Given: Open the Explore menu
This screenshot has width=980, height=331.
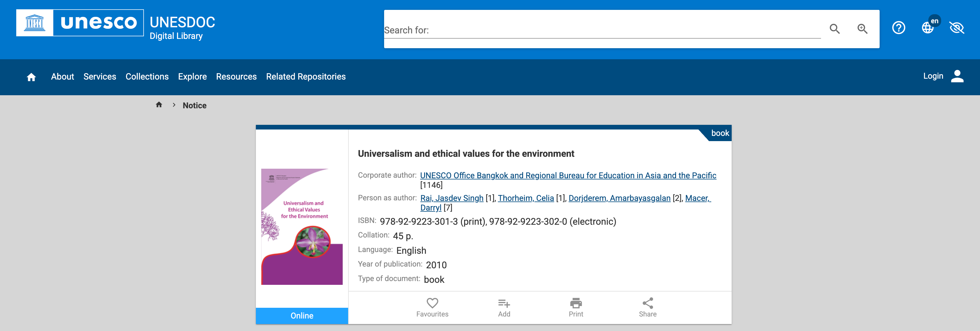Looking at the screenshot, I should click(192, 77).
